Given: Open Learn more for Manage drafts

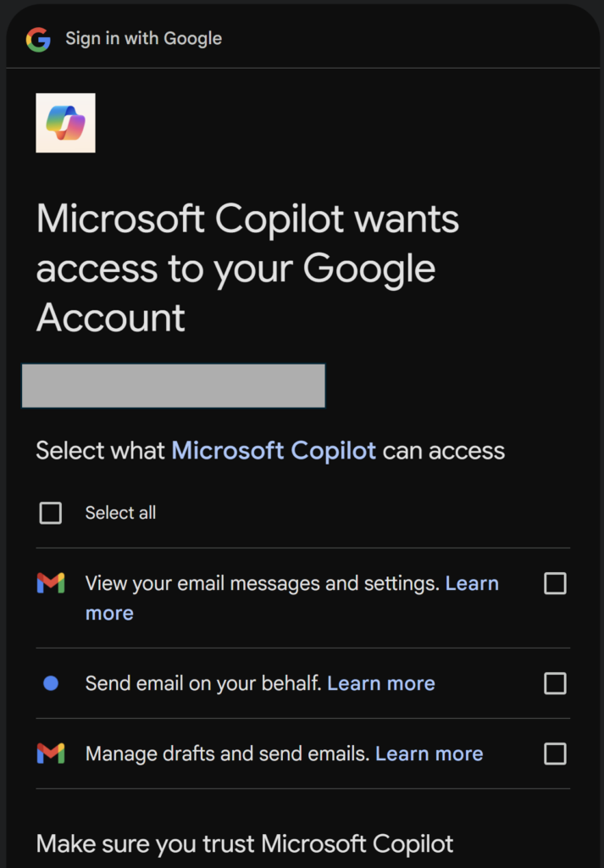Looking at the screenshot, I should (x=429, y=754).
